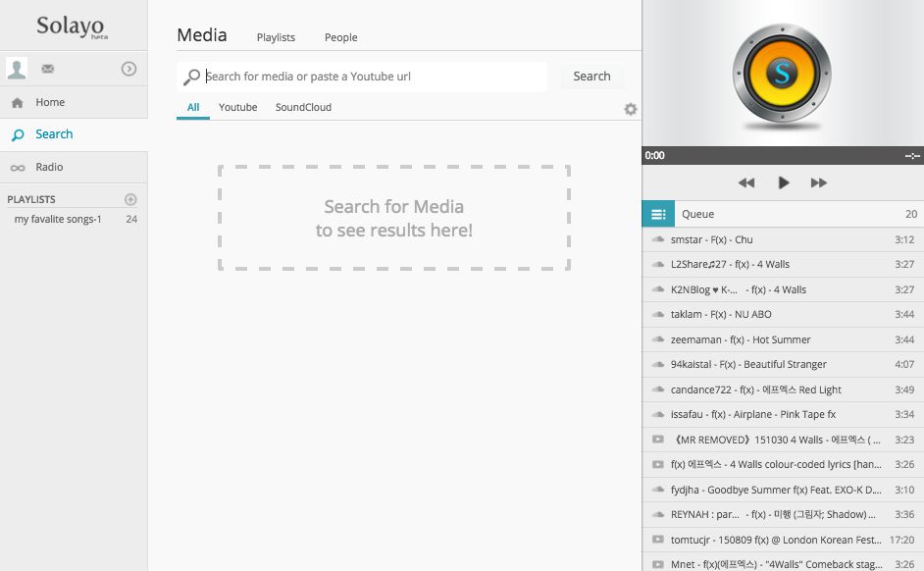The height and width of the screenshot is (571, 924).
Task: Play the current track
Action: point(783,182)
